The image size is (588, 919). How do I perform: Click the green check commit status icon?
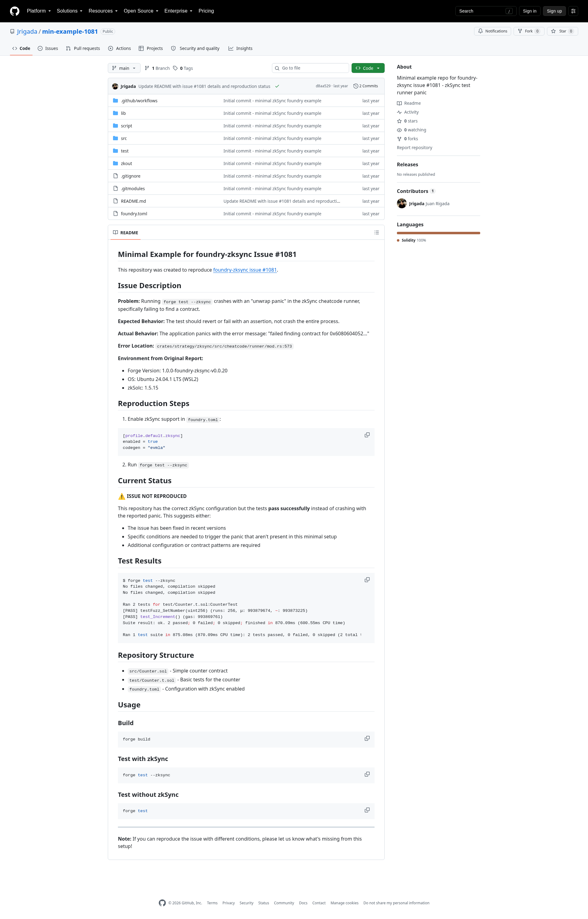tap(277, 86)
